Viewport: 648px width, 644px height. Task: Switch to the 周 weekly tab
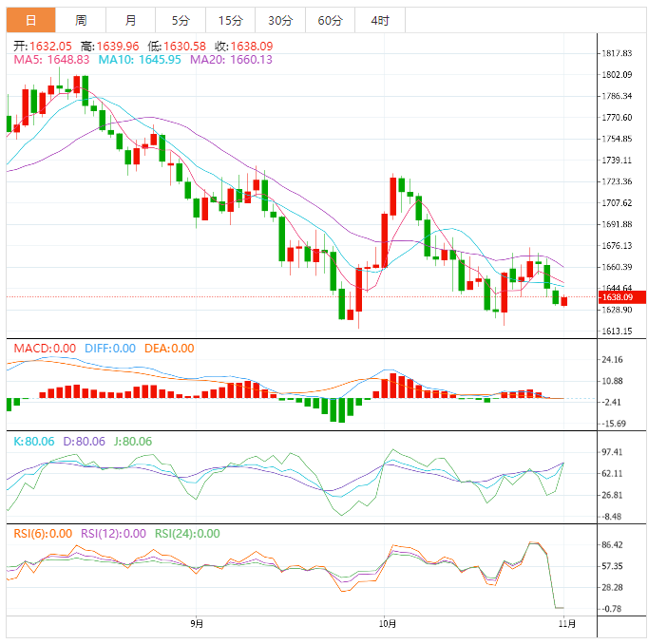pos(81,20)
